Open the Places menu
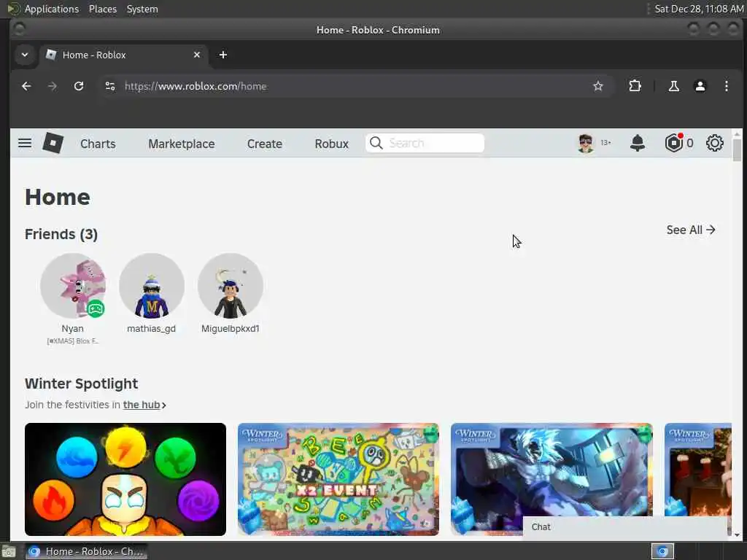Image resolution: width=747 pixels, height=560 pixels. (102, 9)
